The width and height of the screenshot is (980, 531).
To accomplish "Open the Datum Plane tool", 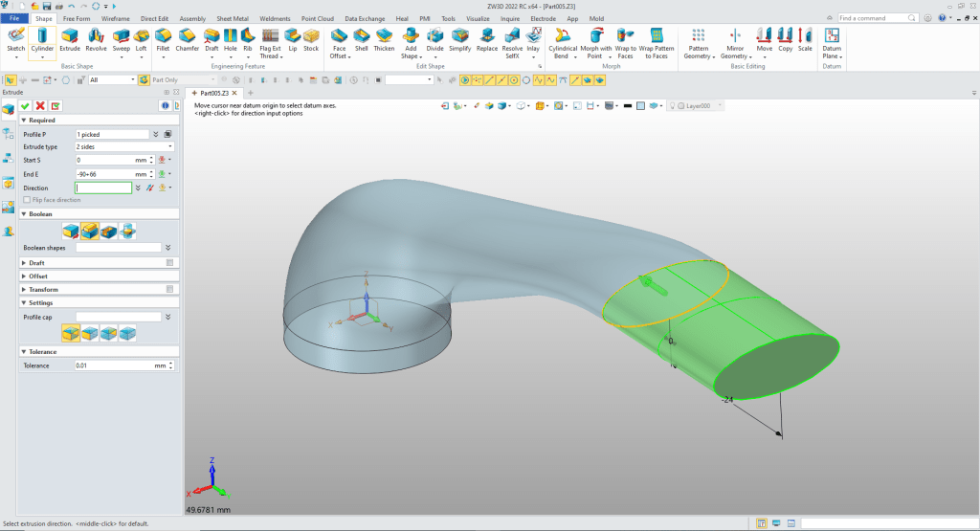I will pyautogui.click(x=832, y=38).
